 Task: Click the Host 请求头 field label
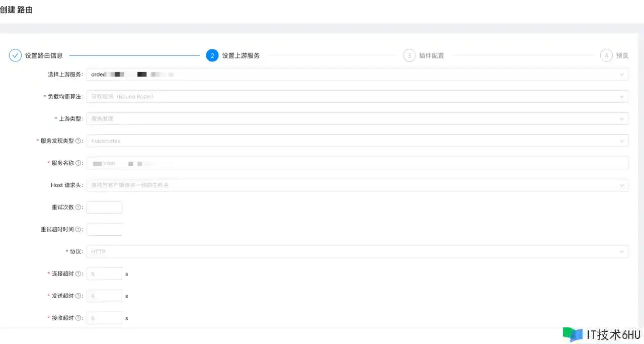click(x=67, y=185)
